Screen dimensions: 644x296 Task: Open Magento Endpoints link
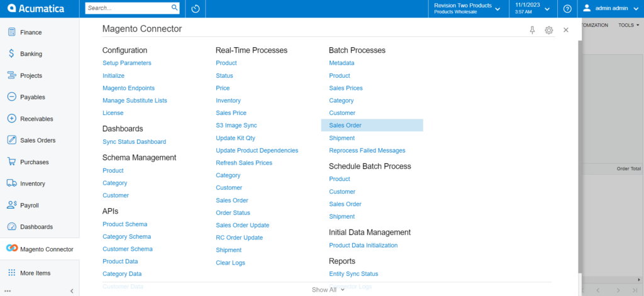[x=128, y=88]
